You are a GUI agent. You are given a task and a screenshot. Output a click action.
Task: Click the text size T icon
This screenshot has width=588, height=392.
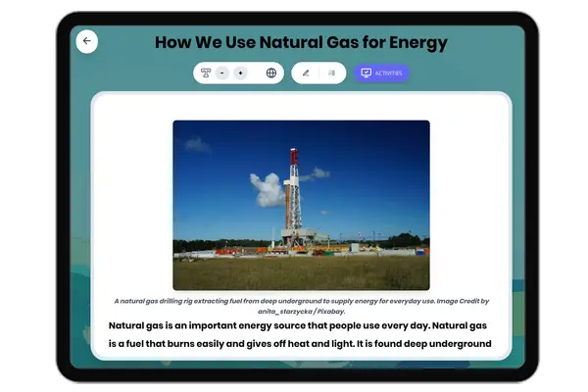click(206, 73)
